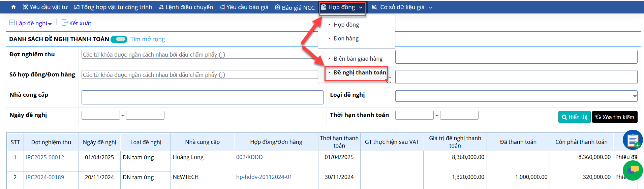Select Biên bản giao hàng entry

pos(358,59)
